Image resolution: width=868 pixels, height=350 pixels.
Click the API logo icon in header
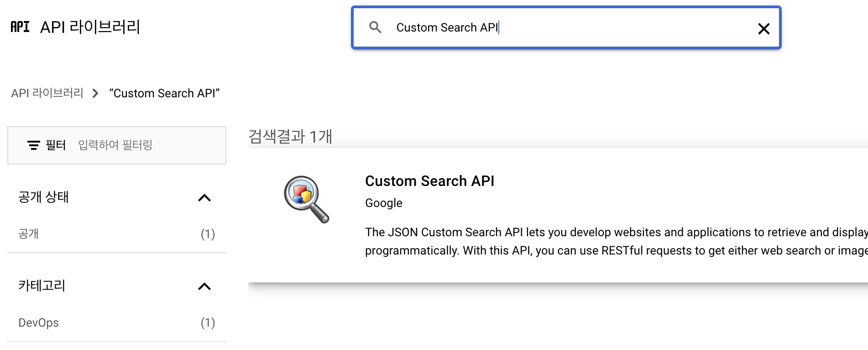[x=20, y=27]
